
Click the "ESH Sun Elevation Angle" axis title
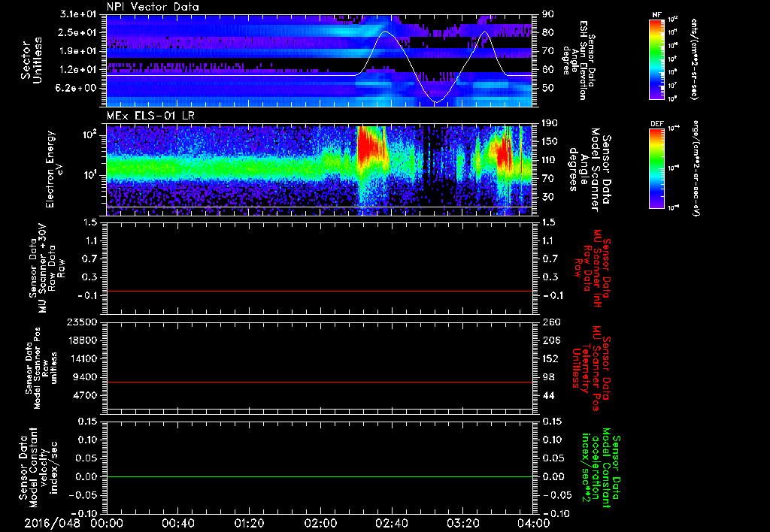click(x=579, y=60)
